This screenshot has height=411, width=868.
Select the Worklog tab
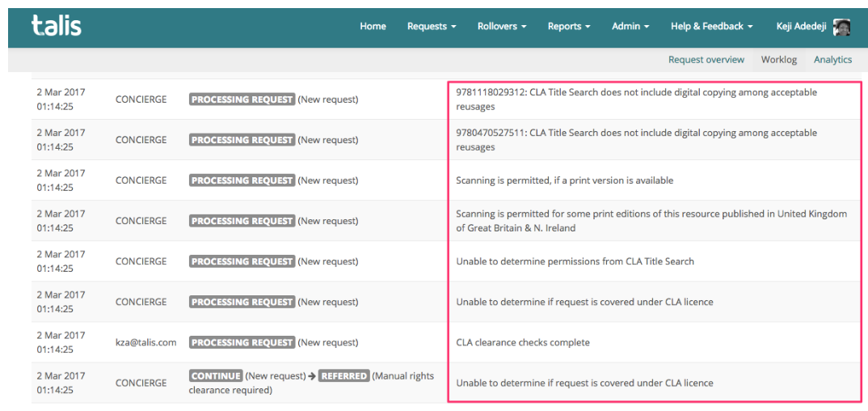[x=779, y=60]
